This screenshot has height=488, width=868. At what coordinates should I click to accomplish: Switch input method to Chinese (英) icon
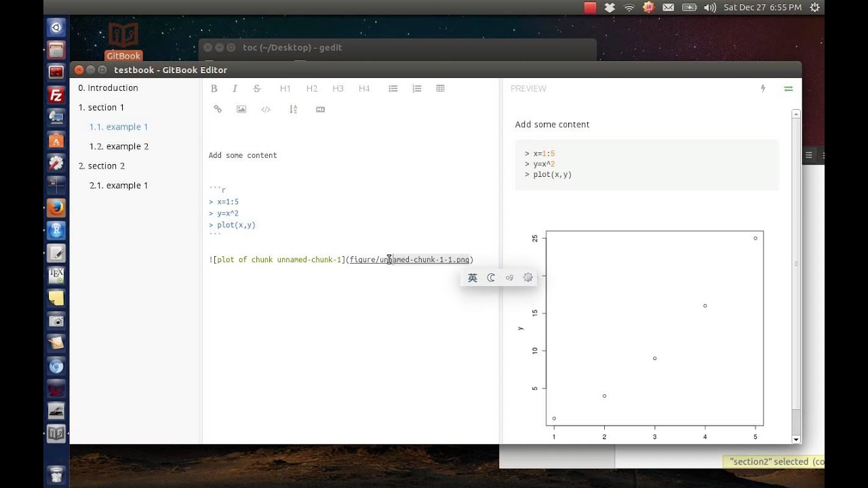coord(473,278)
